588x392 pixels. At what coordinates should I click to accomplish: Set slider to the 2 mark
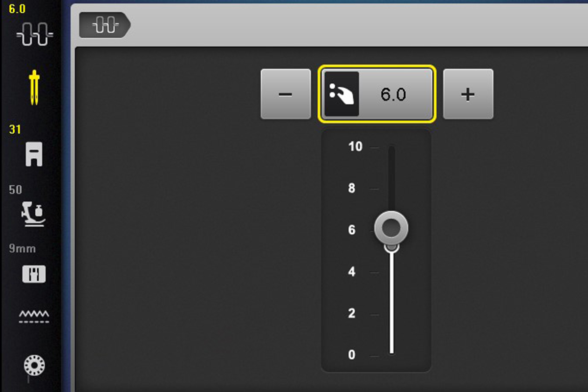[392, 314]
